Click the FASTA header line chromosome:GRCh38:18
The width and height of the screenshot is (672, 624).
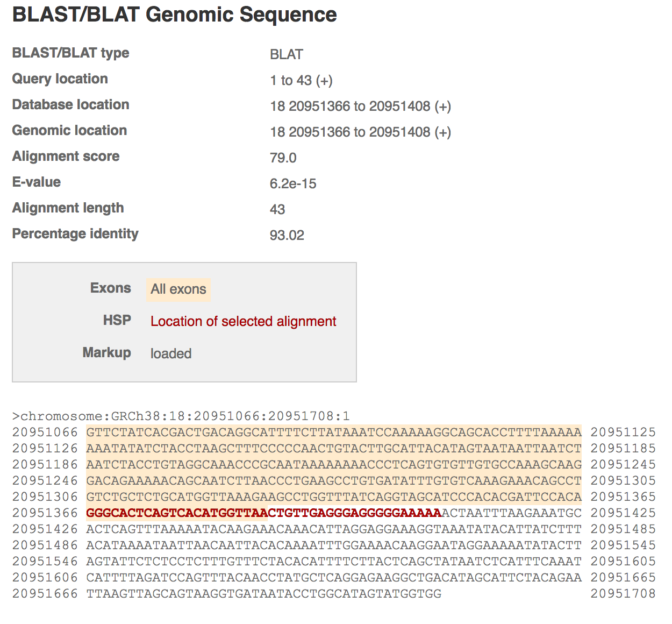tap(181, 416)
